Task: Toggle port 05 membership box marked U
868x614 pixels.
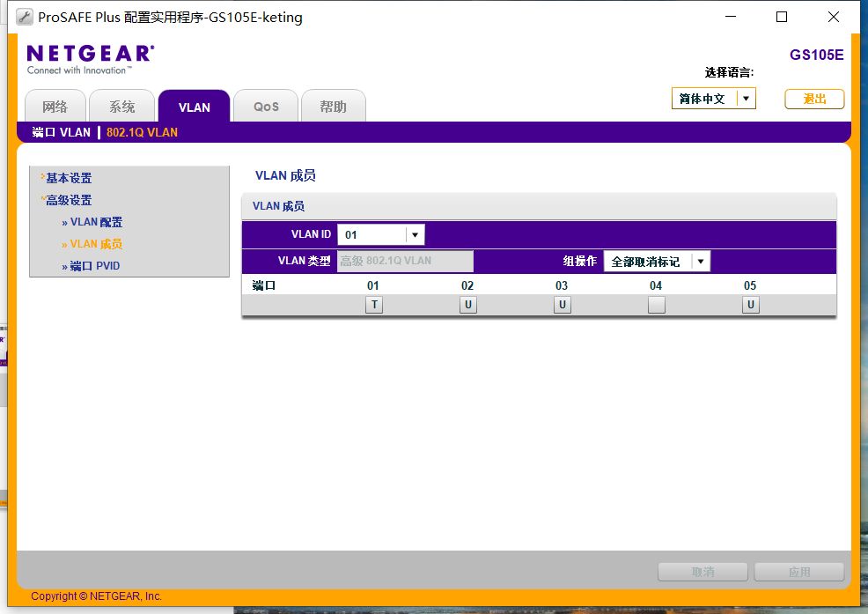Action: point(751,305)
